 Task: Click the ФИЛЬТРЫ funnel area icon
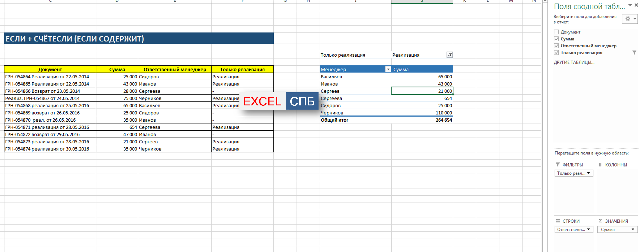(x=558, y=165)
